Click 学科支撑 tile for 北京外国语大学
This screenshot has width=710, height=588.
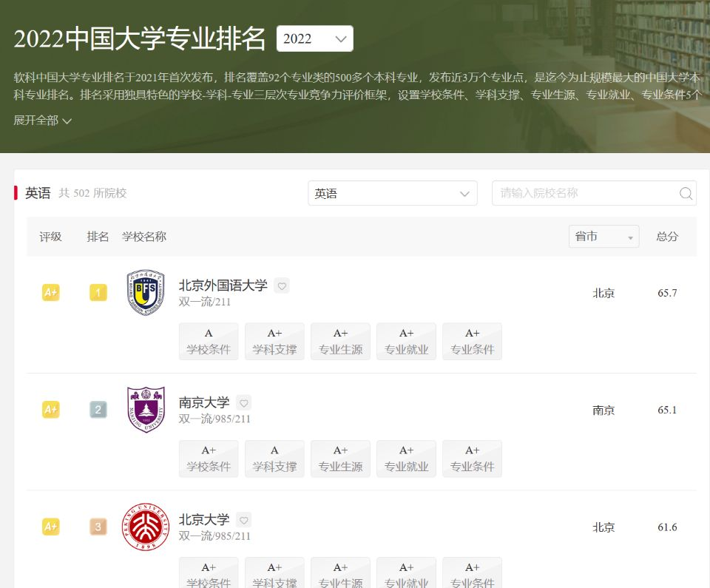point(274,342)
